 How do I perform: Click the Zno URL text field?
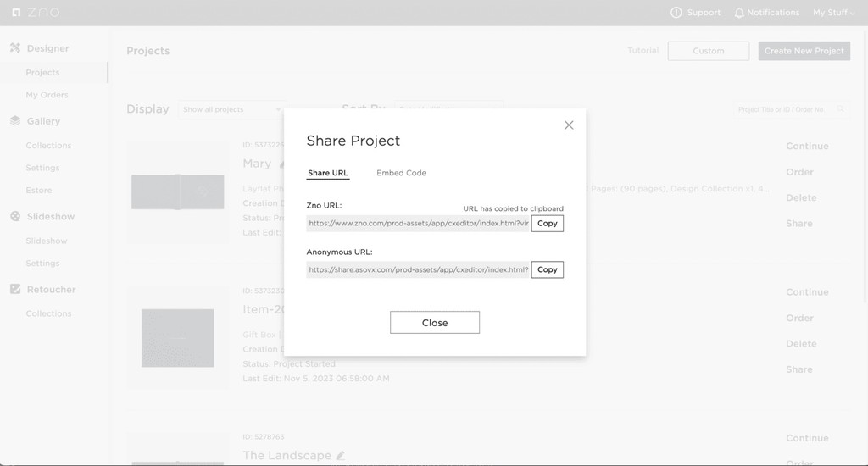[x=419, y=223]
